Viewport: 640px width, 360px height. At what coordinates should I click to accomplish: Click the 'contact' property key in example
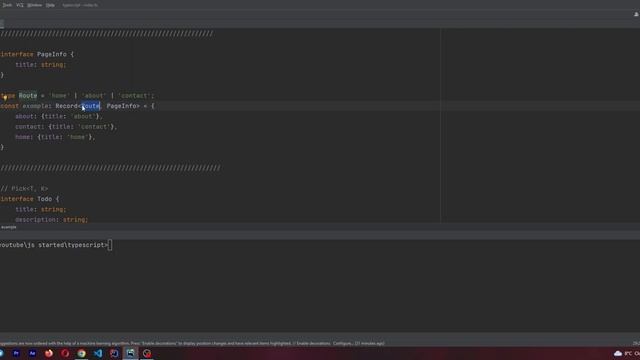pos(28,127)
